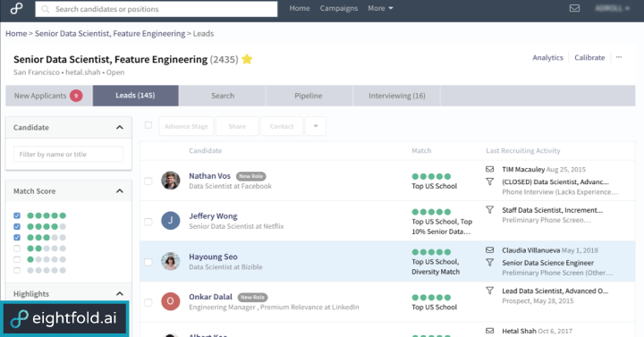Switch to the Search tab
Image resolution: width=644 pixels, height=337 pixels.
pos(223,96)
